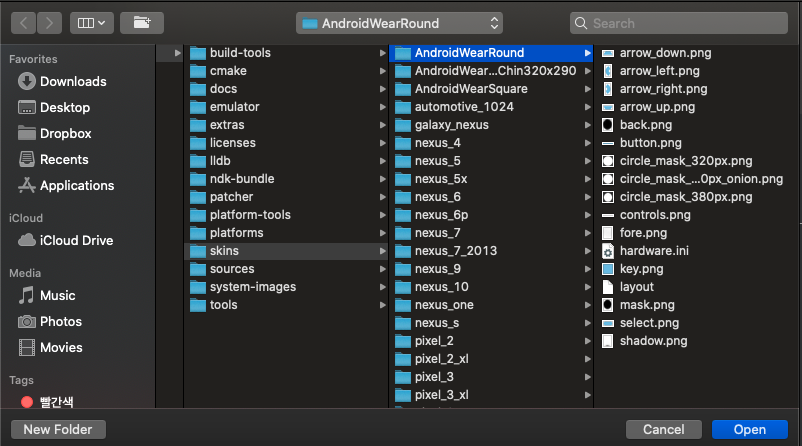Select the pixel_2_xl folder
Image resolution: width=802 pixels, height=446 pixels.
(491, 359)
